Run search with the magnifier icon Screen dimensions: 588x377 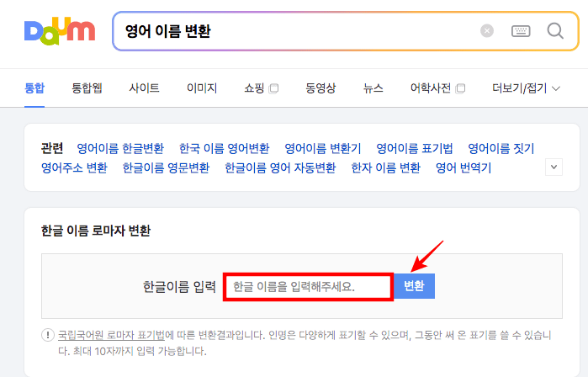click(x=555, y=31)
